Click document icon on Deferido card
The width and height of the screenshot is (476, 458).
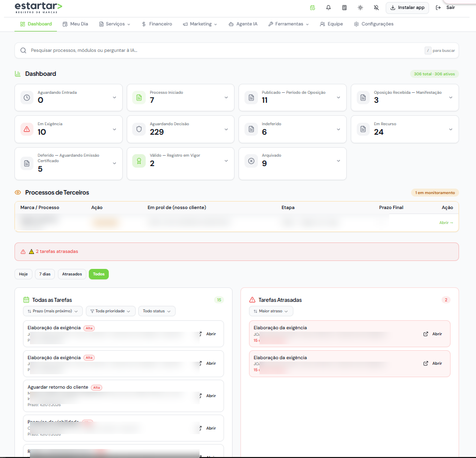pyautogui.click(x=27, y=163)
